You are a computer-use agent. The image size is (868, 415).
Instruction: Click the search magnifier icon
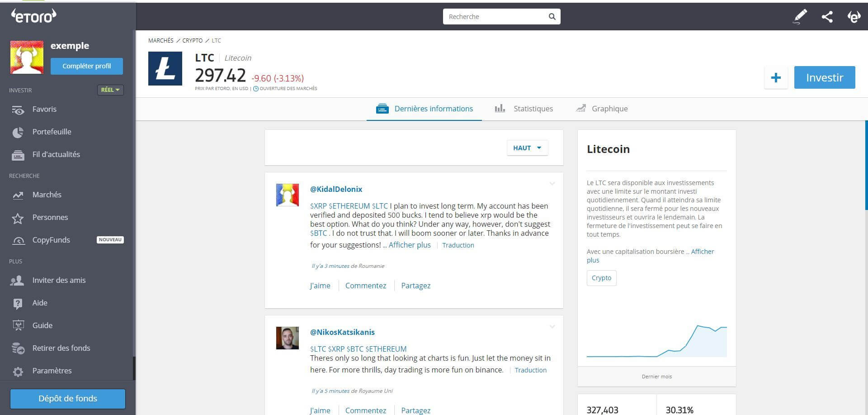point(552,17)
